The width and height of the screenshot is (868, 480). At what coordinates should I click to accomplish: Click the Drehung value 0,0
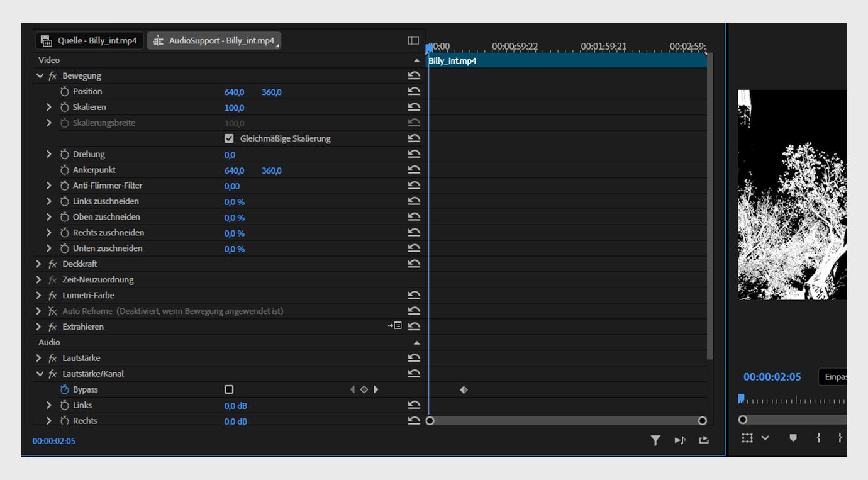(x=230, y=155)
